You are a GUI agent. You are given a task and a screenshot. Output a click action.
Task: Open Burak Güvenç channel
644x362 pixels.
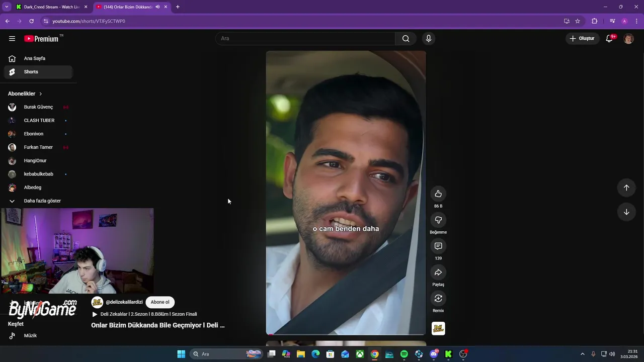[x=38, y=107]
